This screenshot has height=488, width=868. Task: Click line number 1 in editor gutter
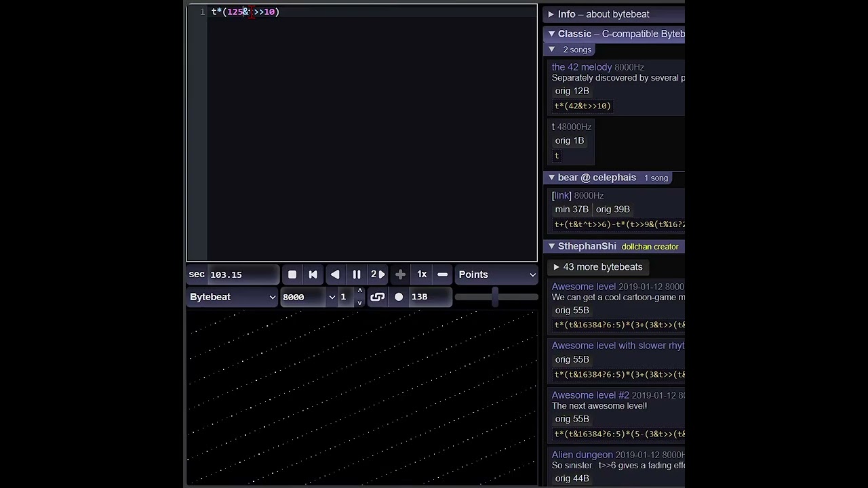point(202,12)
